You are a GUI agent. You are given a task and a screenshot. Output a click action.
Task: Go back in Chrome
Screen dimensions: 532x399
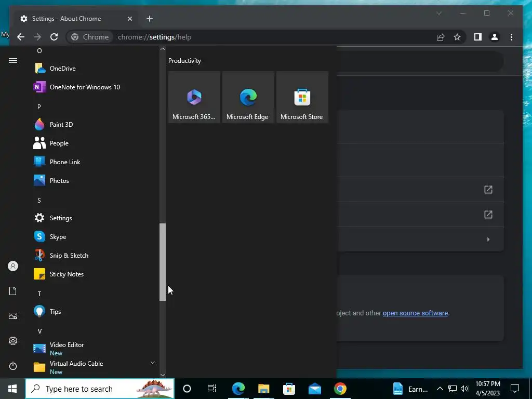point(21,37)
